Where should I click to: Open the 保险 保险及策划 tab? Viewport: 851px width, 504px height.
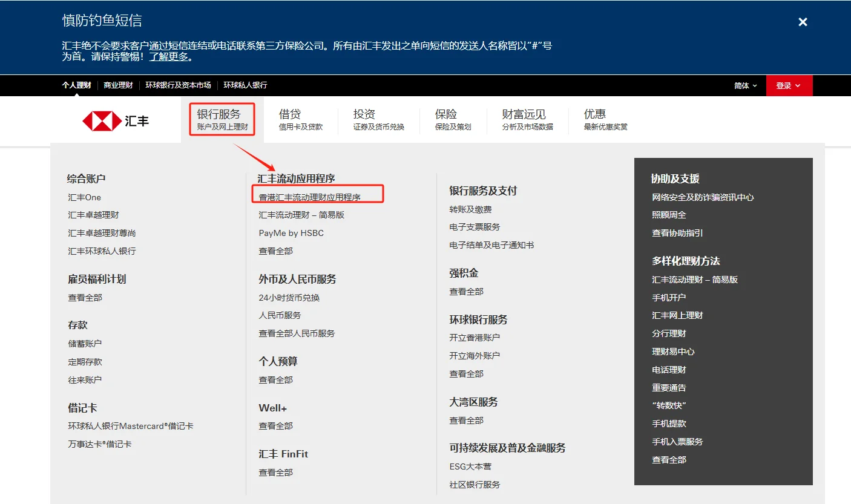point(453,119)
